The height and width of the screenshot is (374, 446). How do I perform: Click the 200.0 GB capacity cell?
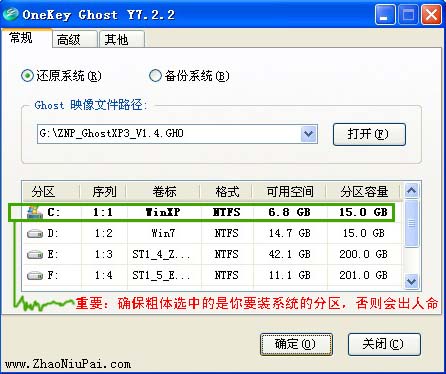[363, 254]
